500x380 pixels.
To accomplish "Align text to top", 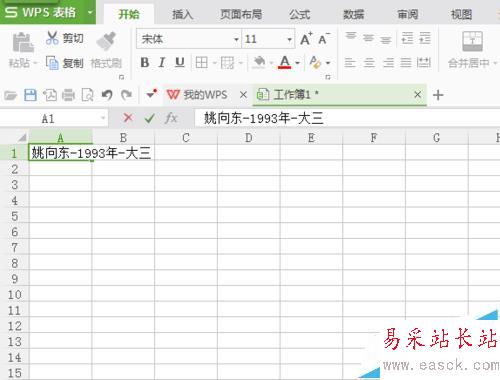I will tap(351, 36).
